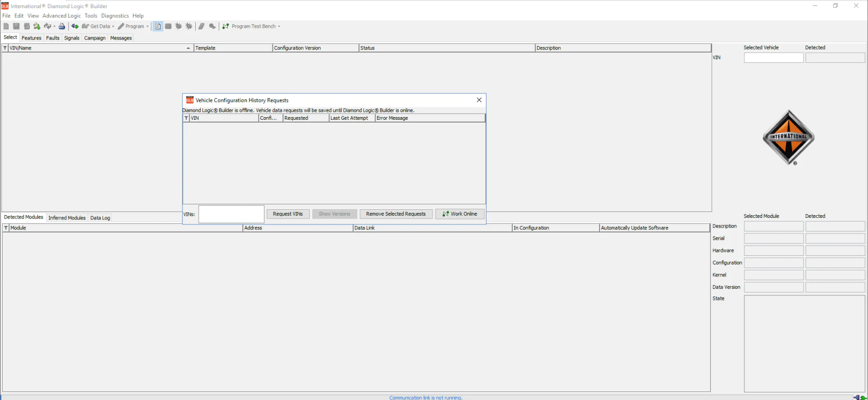The height and width of the screenshot is (400, 868).
Task: Click the VIN/Name column filter icon
Action: click(x=5, y=48)
